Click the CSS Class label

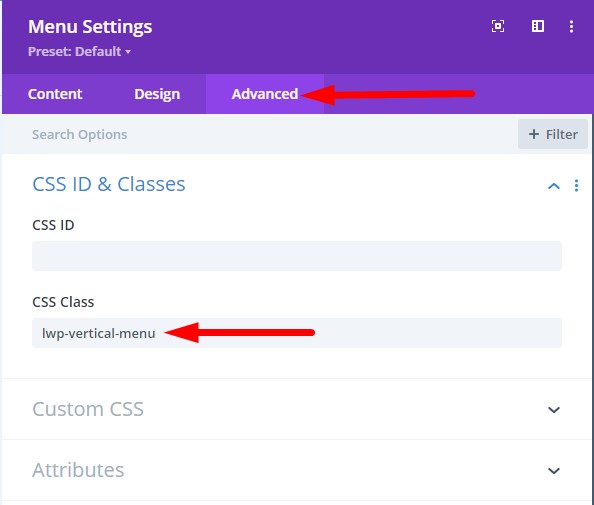pyautogui.click(x=63, y=302)
